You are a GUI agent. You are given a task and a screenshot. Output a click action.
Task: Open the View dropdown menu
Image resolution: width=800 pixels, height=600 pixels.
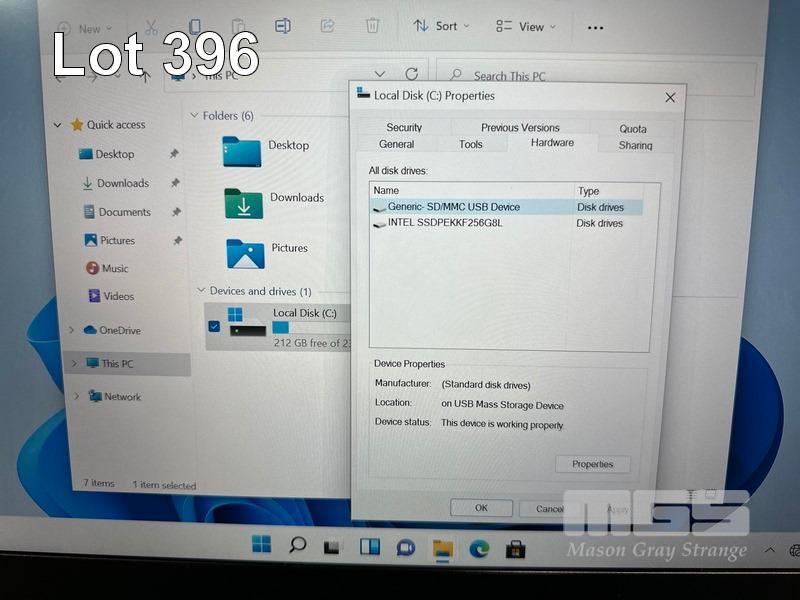point(525,26)
